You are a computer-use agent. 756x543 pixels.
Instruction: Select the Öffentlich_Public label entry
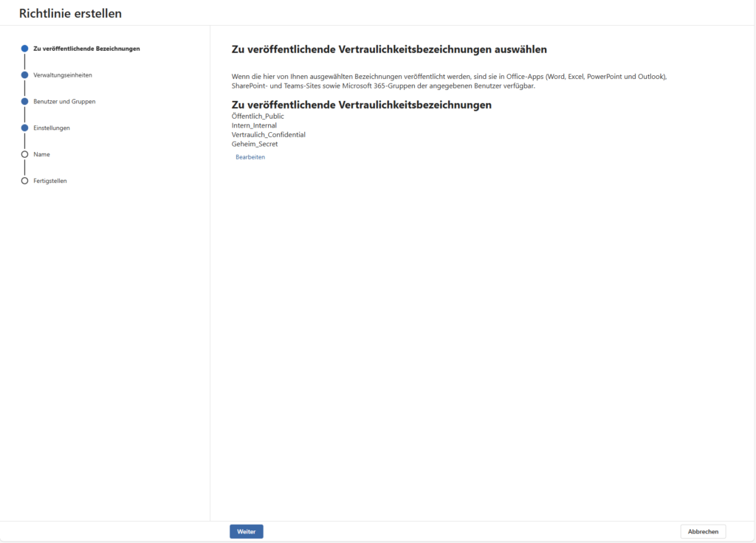(259, 116)
